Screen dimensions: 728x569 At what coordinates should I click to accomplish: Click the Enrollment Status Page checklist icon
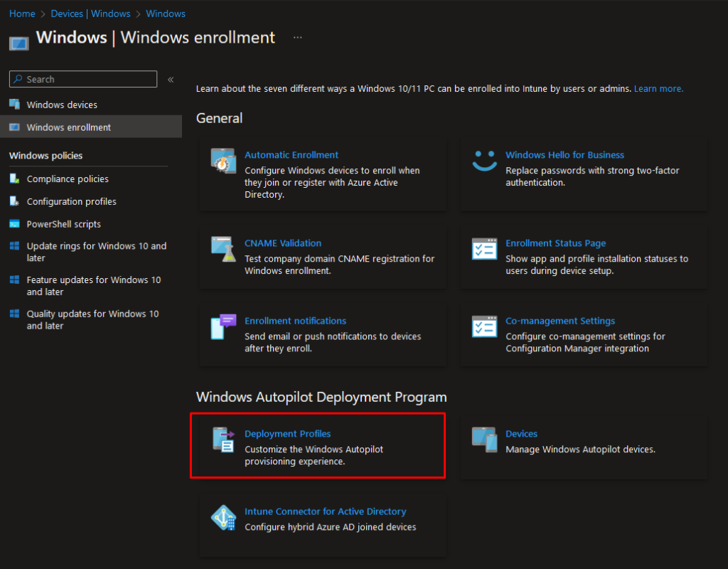tap(484, 249)
